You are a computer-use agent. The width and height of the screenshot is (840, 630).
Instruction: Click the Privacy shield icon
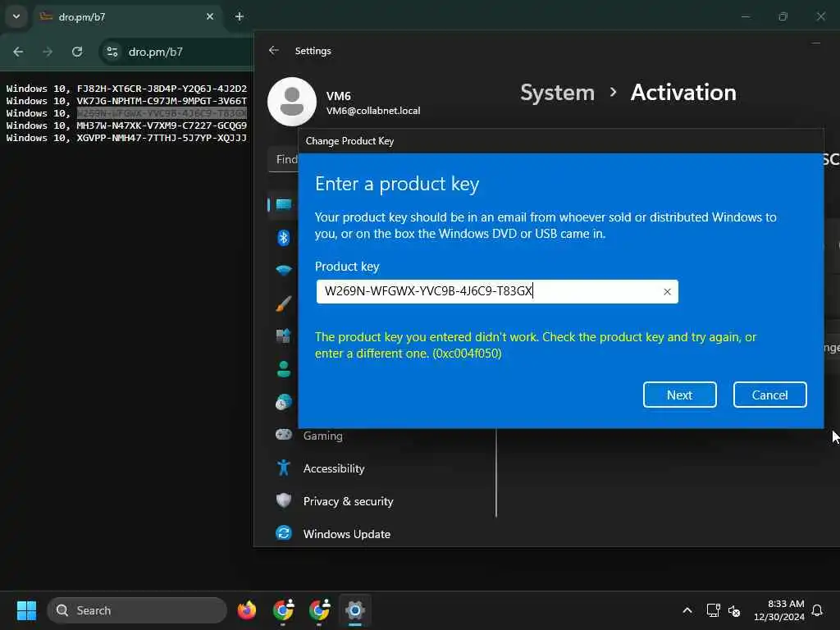283,500
